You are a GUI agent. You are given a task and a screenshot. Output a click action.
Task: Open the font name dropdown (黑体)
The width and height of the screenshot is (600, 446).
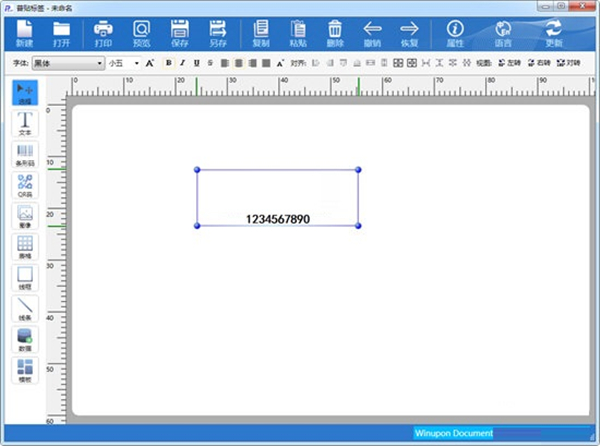pyautogui.click(x=68, y=63)
